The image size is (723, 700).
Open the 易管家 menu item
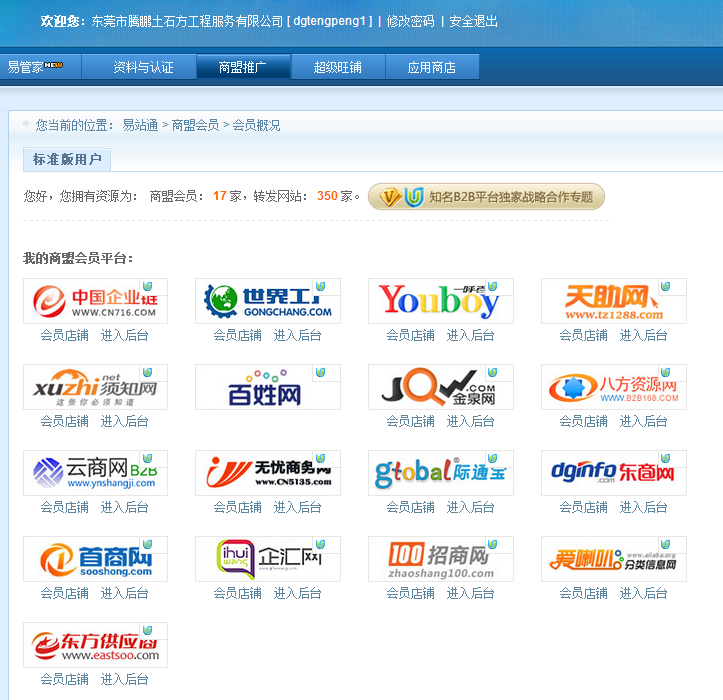point(35,67)
